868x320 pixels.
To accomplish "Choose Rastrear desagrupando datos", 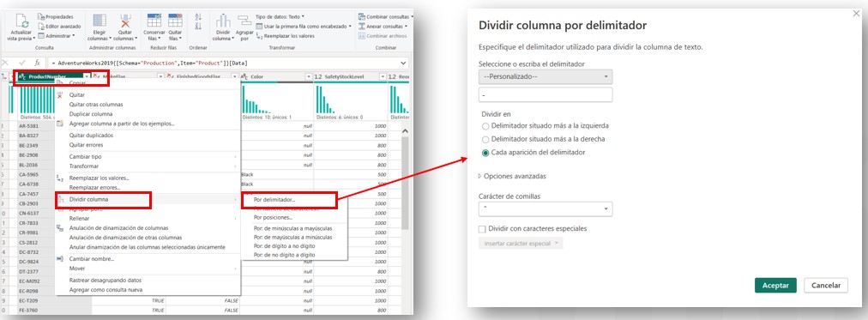I will tap(106, 281).
